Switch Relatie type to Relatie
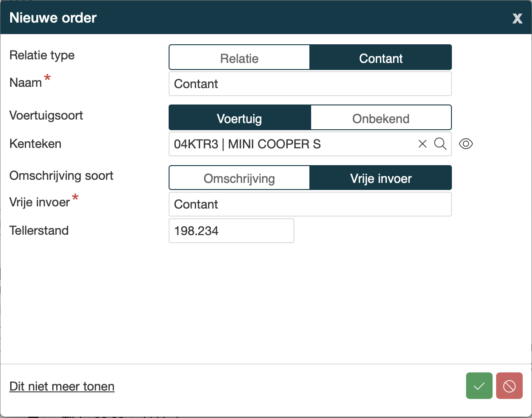This screenshot has width=532, height=418. click(x=239, y=58)
